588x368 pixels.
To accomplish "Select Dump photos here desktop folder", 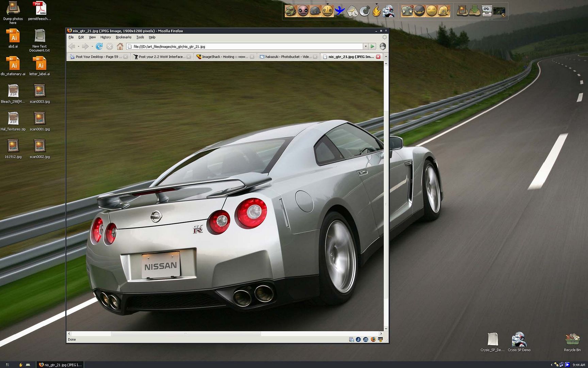I will (13, 13).
